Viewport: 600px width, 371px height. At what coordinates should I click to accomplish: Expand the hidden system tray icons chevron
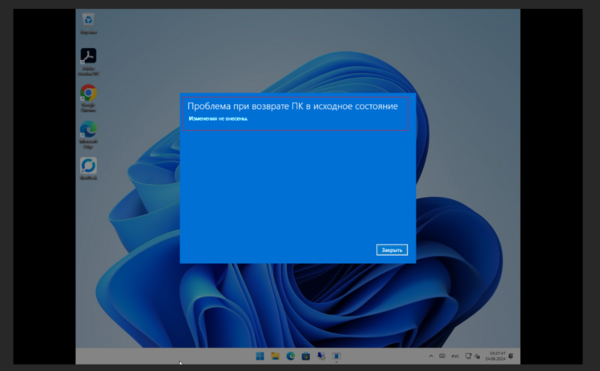point(431,356)
